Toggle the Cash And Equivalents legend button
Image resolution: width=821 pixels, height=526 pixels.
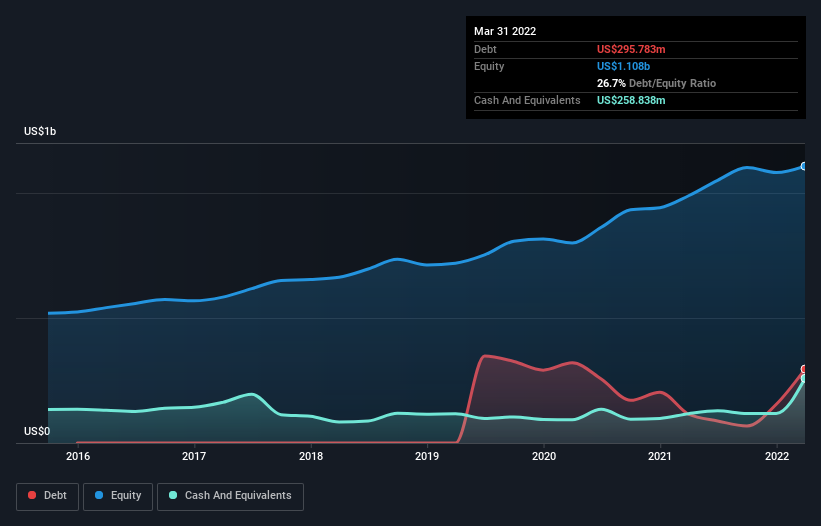230,496
